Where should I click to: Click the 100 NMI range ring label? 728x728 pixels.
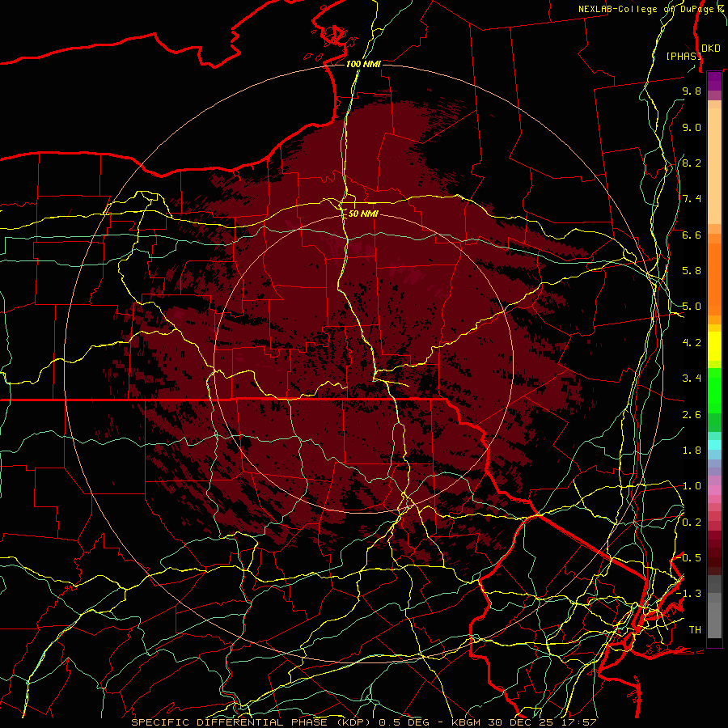pyautogui.click(x=363, y=64)
